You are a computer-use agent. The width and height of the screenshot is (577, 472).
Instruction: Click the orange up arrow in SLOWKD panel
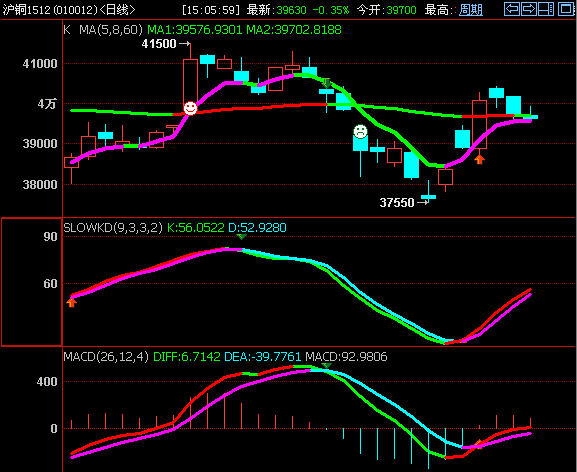pyautogui.click(x=71, y=302)
